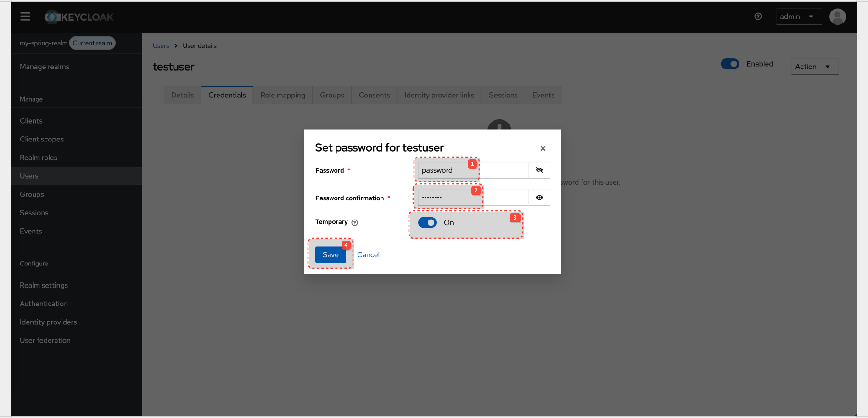Click the user avatar in the top bar
Screen dimensions: 868x418
837,17
